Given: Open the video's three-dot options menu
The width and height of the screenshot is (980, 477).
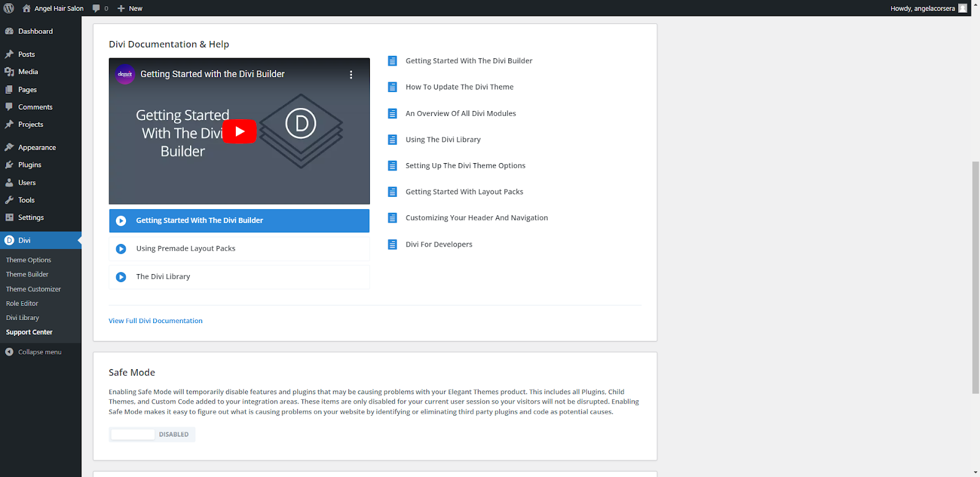Looking at the screenshot, I should point(351,74).
